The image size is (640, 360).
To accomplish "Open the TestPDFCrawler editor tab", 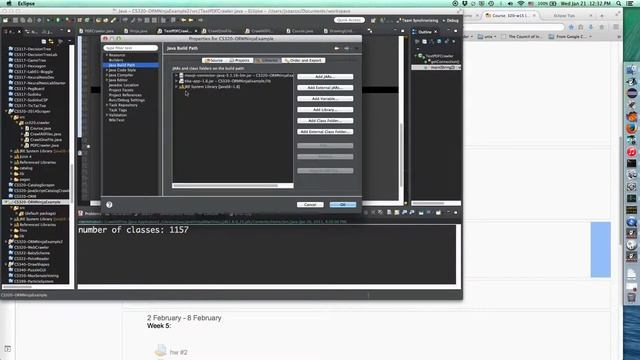I will tap(177, 31).
